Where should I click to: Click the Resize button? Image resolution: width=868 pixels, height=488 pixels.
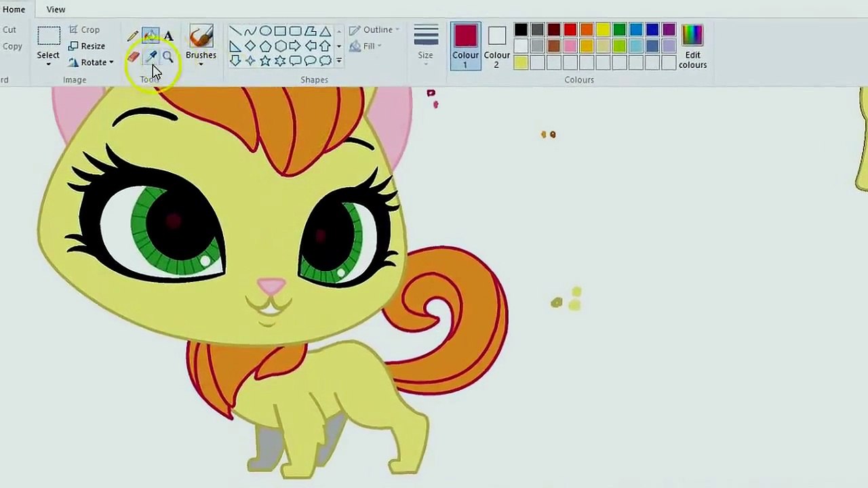[x=87, y=46]
